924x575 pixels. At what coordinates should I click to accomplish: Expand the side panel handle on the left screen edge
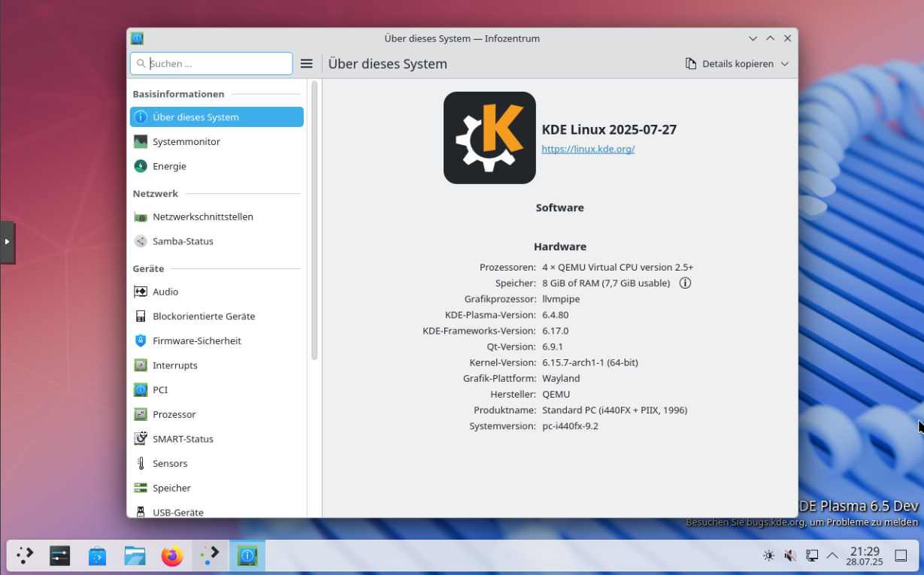(x=8, y=241)
